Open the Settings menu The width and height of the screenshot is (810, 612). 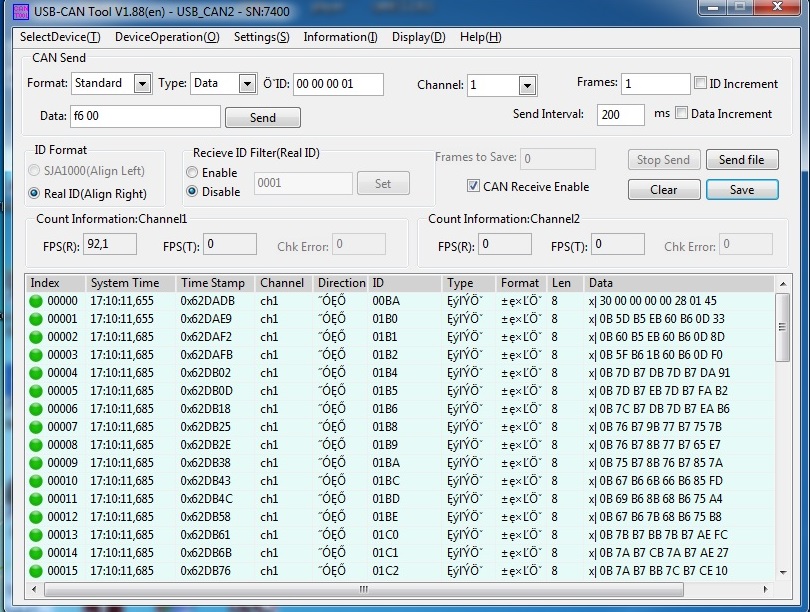(261, 37)
